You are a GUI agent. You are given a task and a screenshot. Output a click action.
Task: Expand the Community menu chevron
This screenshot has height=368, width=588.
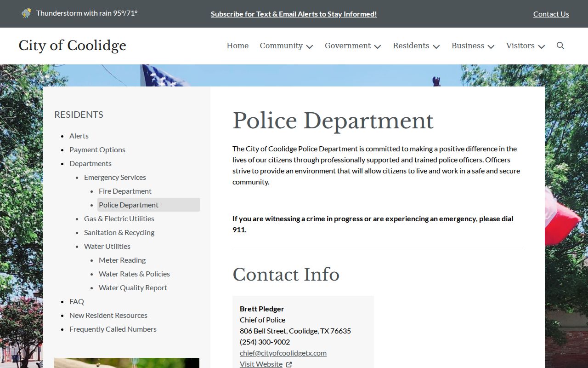tap(310, 46)
